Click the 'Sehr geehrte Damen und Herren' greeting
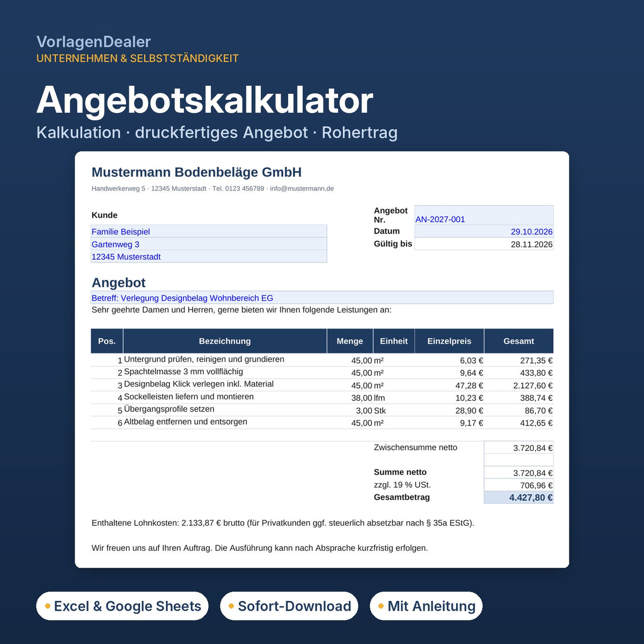 pos(241,310)
